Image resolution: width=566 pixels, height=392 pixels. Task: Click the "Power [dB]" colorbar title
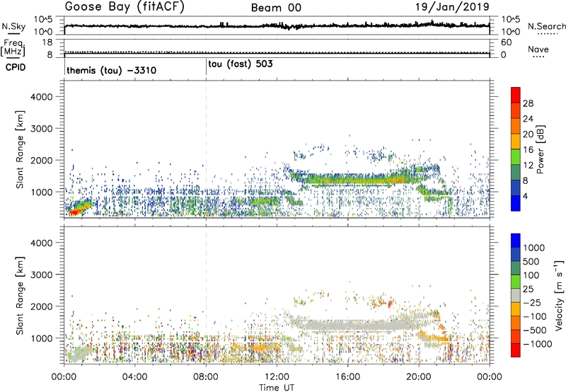(x=539, y=149)
